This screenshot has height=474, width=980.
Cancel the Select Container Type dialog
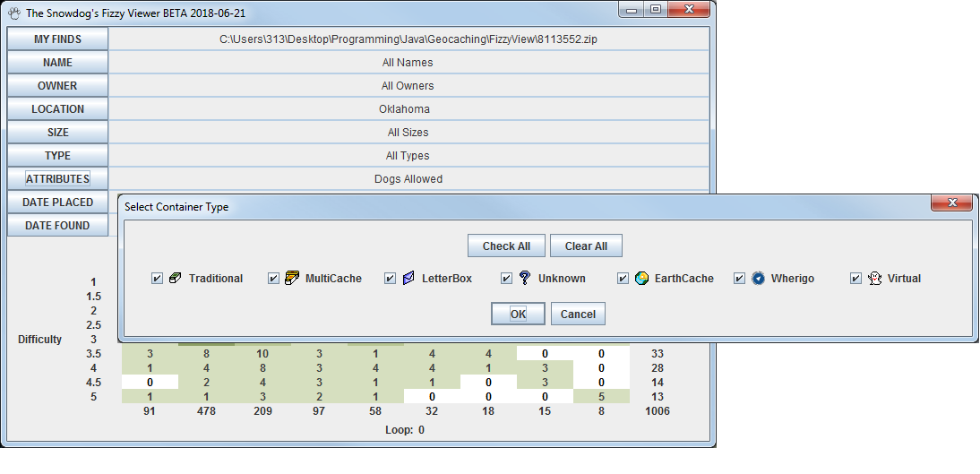[578, 314]
